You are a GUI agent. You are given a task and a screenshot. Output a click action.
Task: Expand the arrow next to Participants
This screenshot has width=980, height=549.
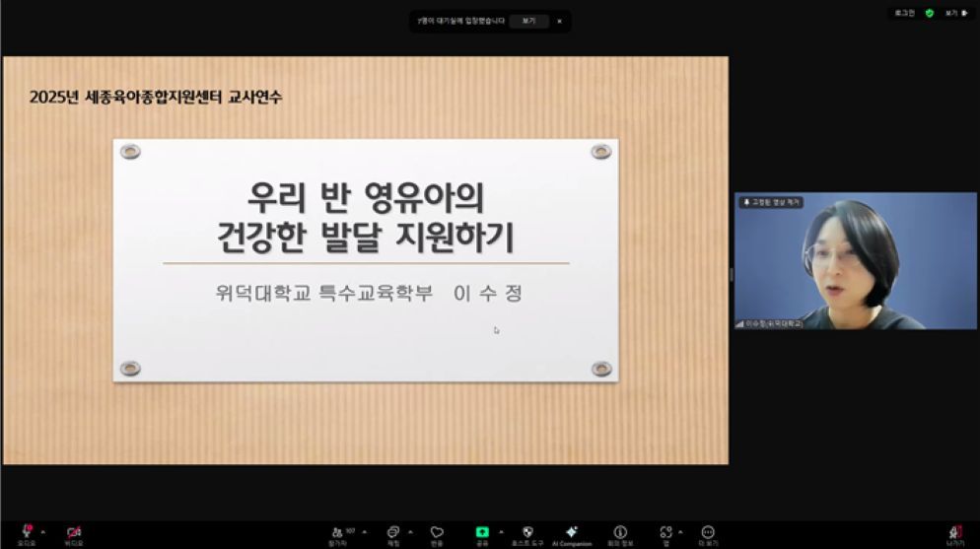tap(365, 531)
